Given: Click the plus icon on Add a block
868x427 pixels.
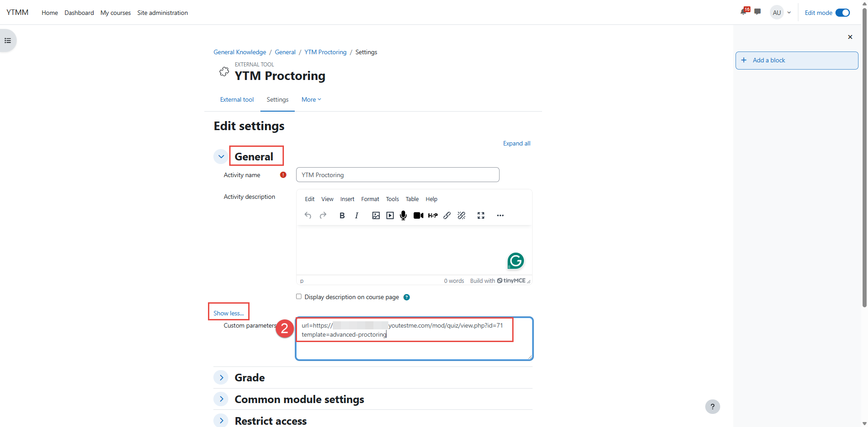Looking at the screenshot, I should (x=744, y=60).
